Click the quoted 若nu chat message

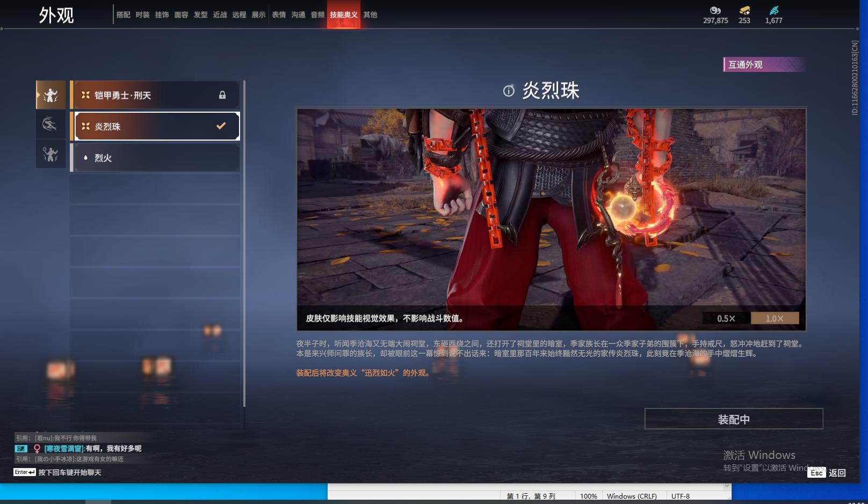(56, 438)
